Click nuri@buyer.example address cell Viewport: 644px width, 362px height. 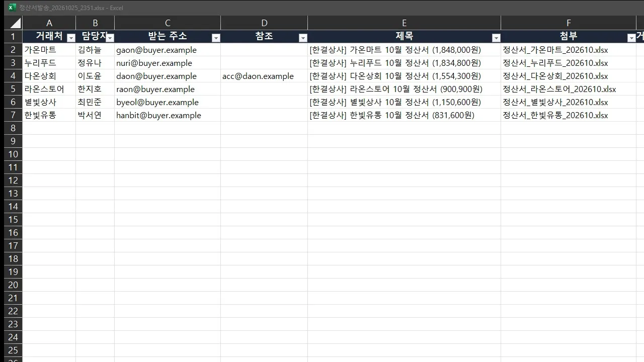point(168,63)
